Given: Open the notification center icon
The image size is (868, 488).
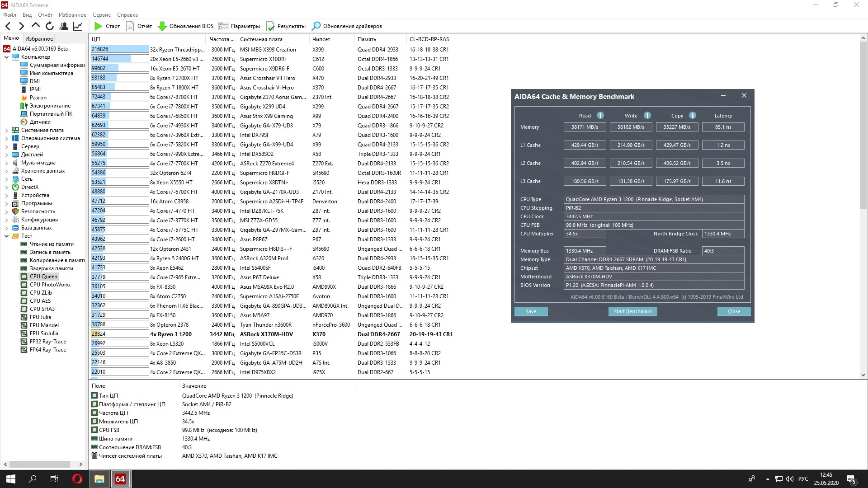Looking at the screenshot, I should tap(851, 479).
